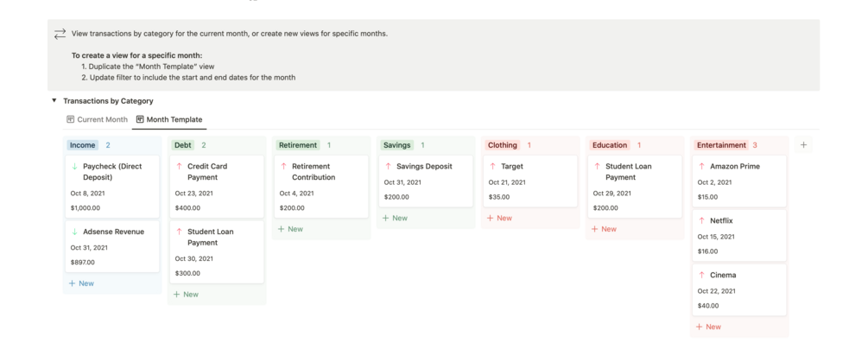868x356 pixels.
Task: Click up arrow icon on Cinema card
Action: coord(701,275)
